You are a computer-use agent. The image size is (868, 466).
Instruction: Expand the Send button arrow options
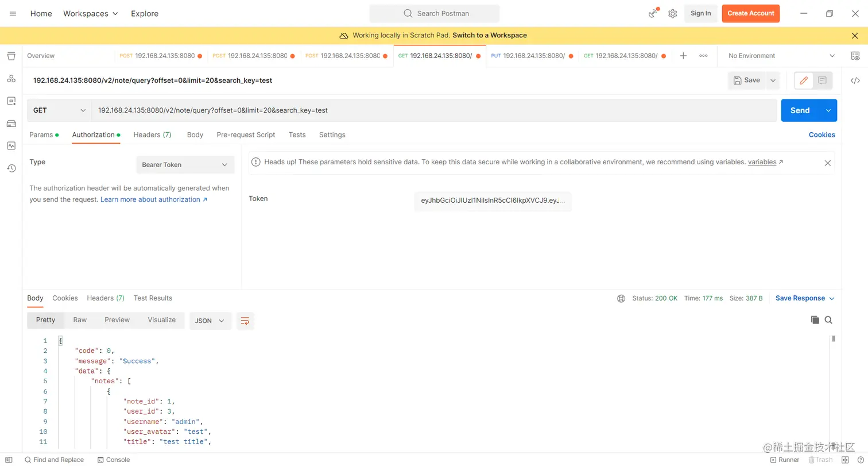[x=828, y=110]
